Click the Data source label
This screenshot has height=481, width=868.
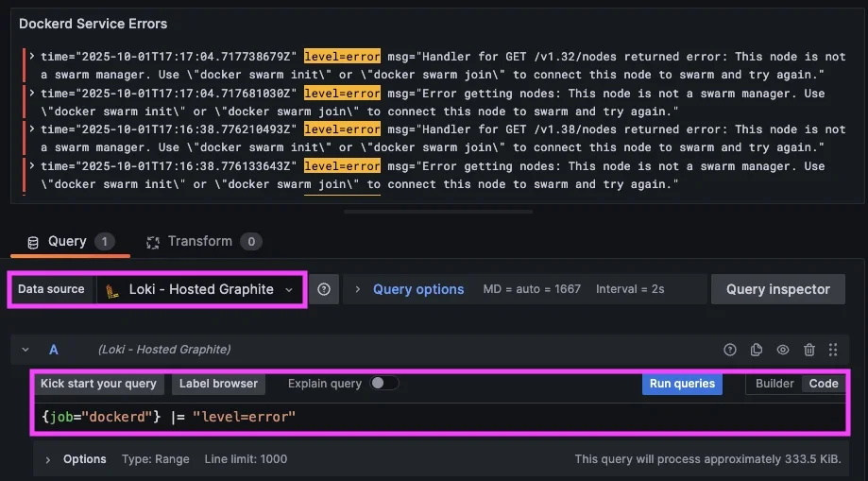(51, 289)
